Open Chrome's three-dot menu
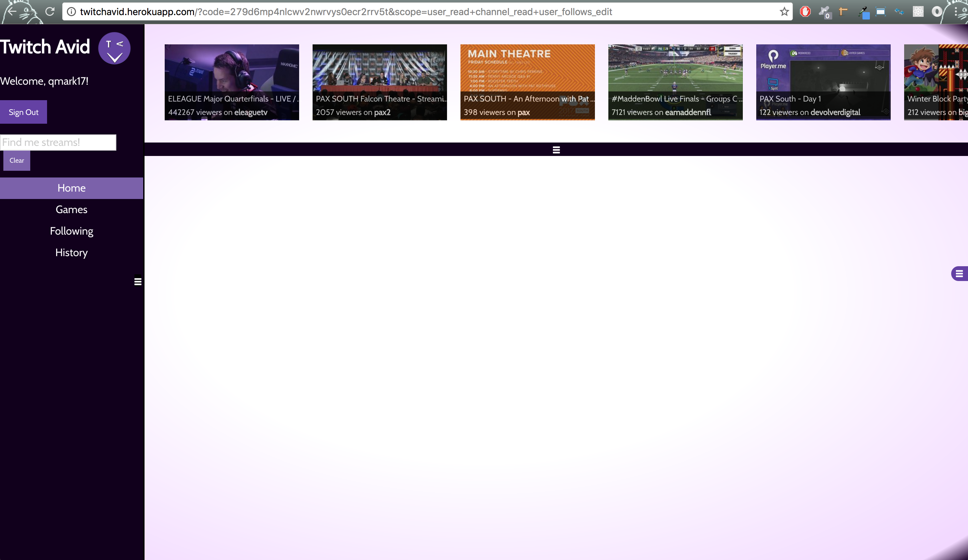 tap(956, 12)
